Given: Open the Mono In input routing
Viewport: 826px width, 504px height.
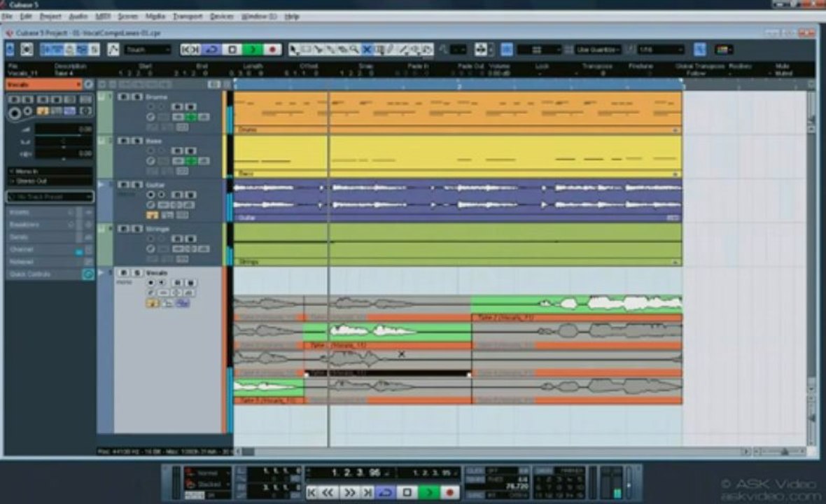Looking at the screenshot, I should 50,171.
